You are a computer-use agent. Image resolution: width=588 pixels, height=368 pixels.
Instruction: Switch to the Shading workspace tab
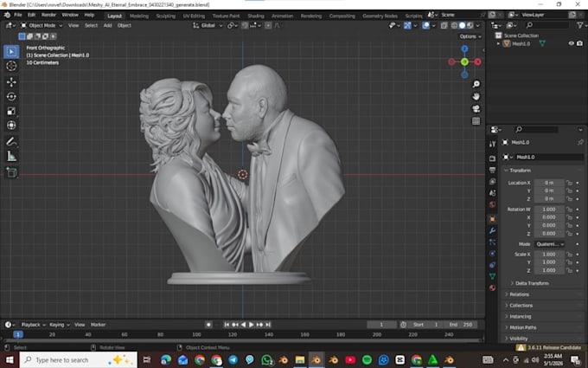(x=256, y=16)
